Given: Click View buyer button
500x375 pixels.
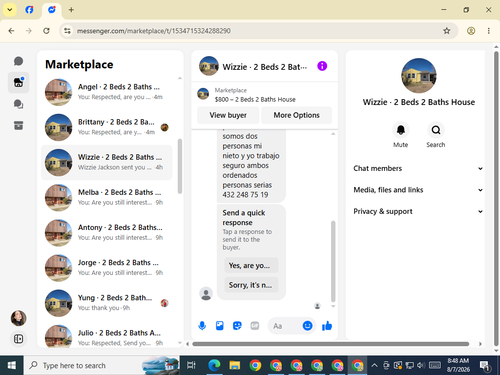Looking at the screenshot, I should pyautogui.click(x=228, y=115).
